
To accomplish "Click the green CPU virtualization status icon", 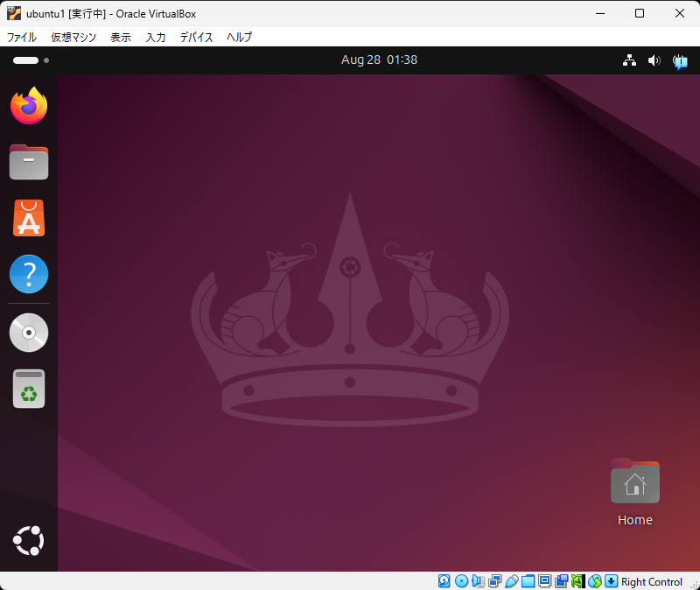I will [578, 581].
